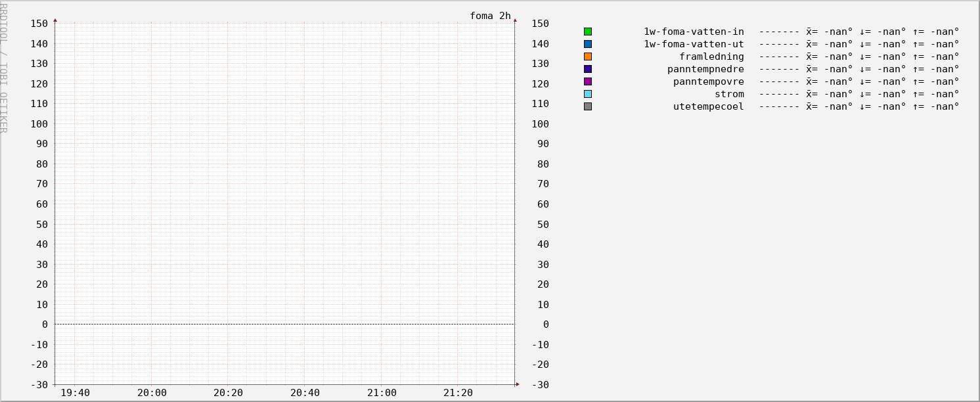Click the strom legend label text

729,94
